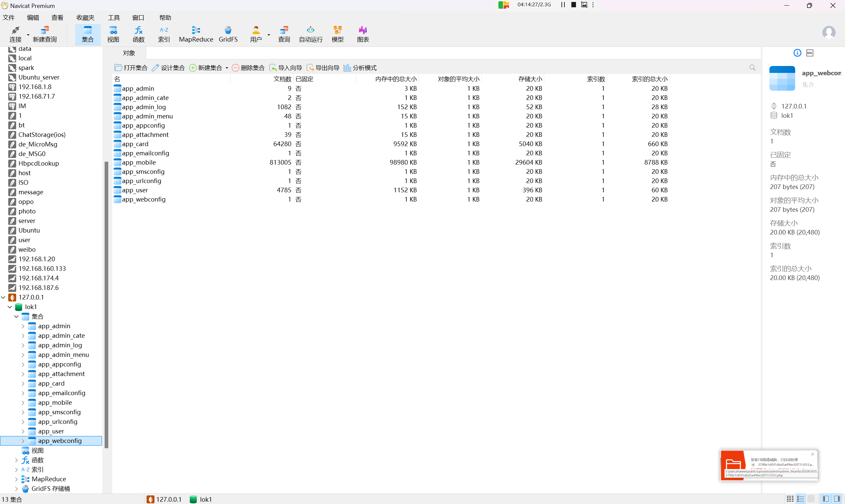
Task: Select the ChatStorage(ios) connection
Action: [42, 135]
